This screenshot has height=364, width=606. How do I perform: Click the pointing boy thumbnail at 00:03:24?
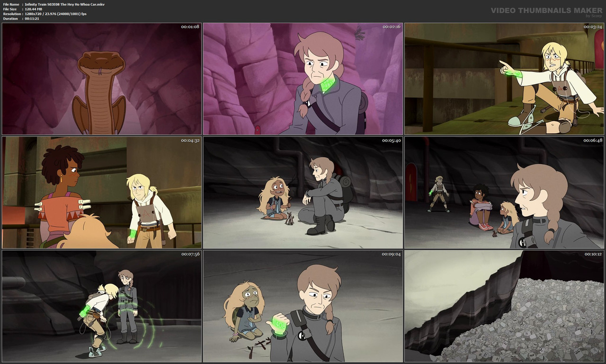coord(504,79)
